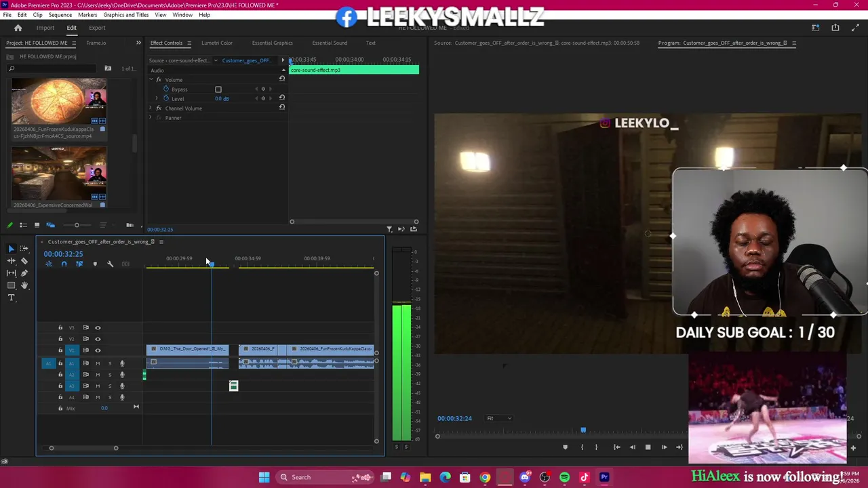Viewport: 868px width, 488px height.
Task: Switch to Export workspace
Action: tap(97, 28)
